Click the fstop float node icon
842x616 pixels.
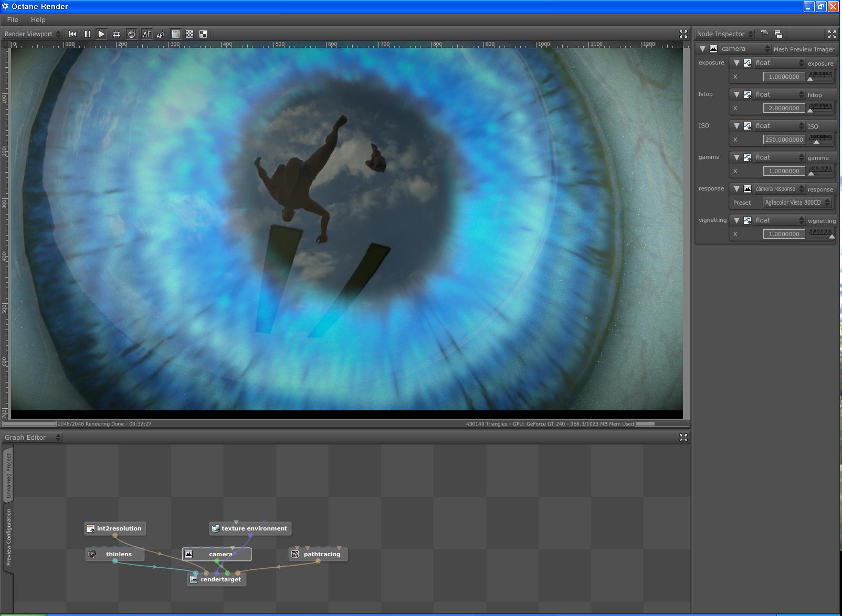pos(748,94)
